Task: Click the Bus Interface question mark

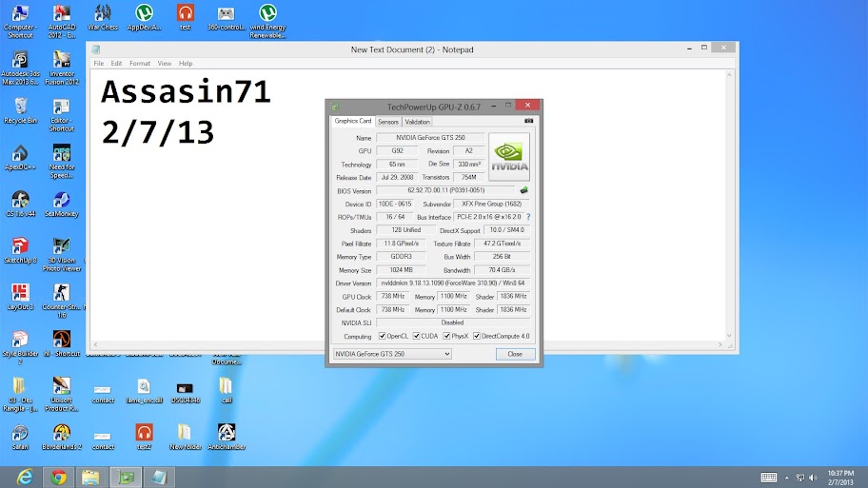Action: click(528, 217)
